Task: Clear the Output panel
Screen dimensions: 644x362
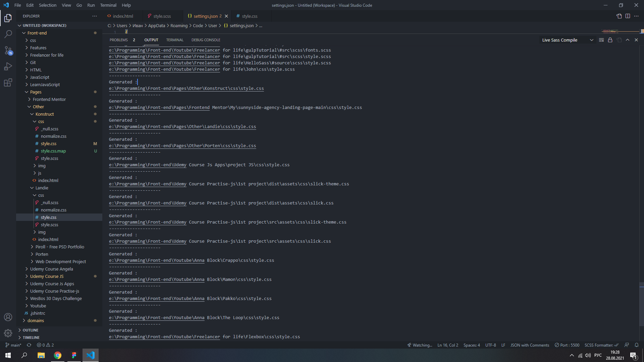Action: (601, 40)
